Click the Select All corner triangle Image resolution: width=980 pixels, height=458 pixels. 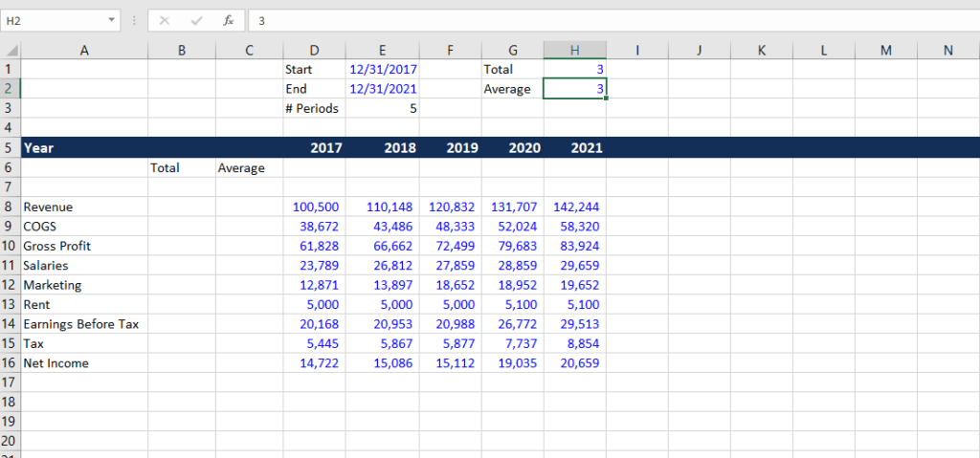(10, 51)
